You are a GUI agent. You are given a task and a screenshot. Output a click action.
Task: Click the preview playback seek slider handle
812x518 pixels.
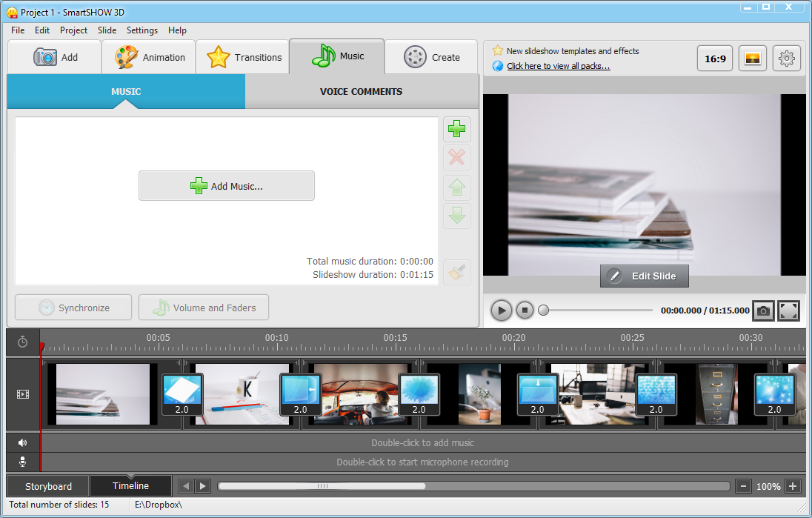[x=544, y=311]
